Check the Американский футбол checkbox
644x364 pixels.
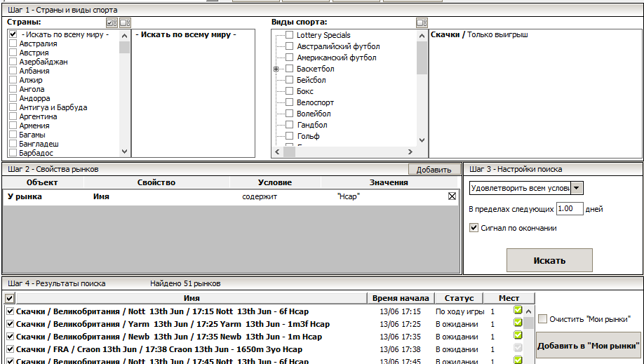pyautogui.click(x=290, y=57)
